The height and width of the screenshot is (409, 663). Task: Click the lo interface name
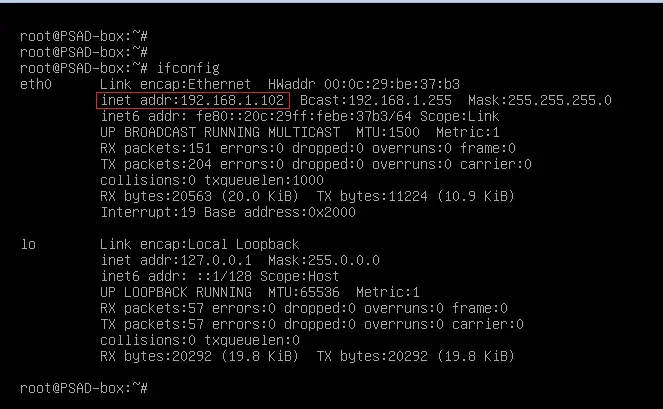click(28, 244)
